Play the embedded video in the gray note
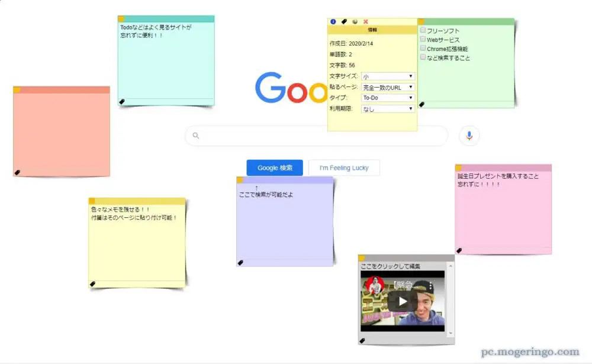The height and width of the screenshot is (364, 592). tap(403, 301)
